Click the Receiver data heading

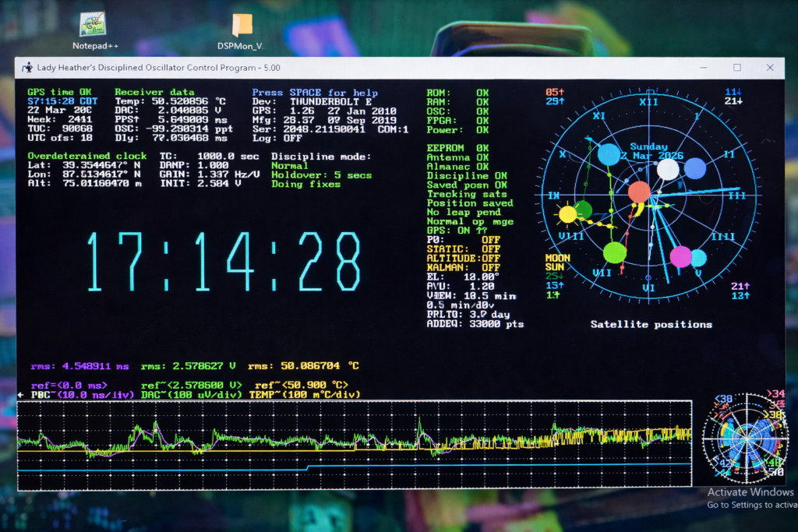click(154, 92)
